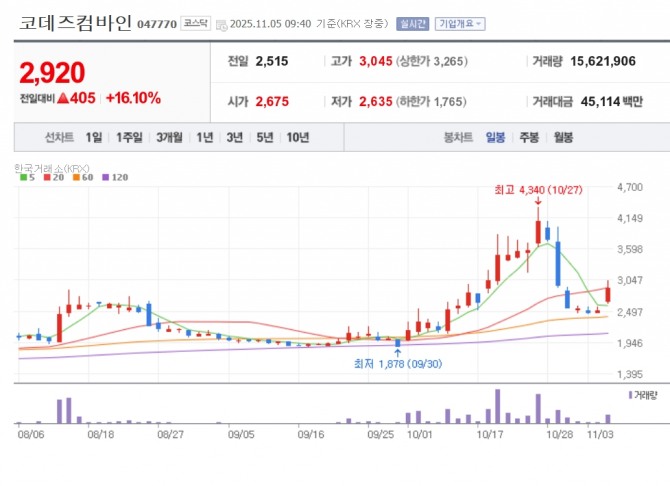Click the 08/06 date axis label
The height and width of the screenshot is (486, 670).
pyautogui.click(x=31, y=435)
